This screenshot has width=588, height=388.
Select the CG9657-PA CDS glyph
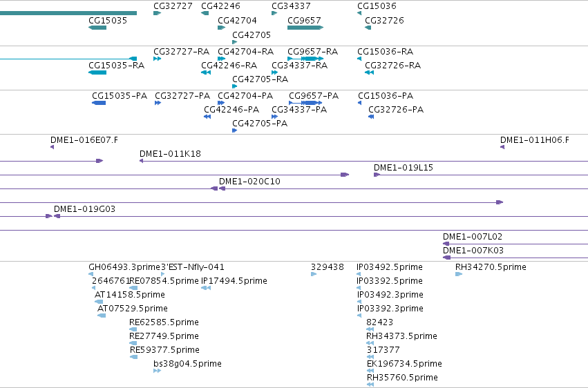coord(305,103)
